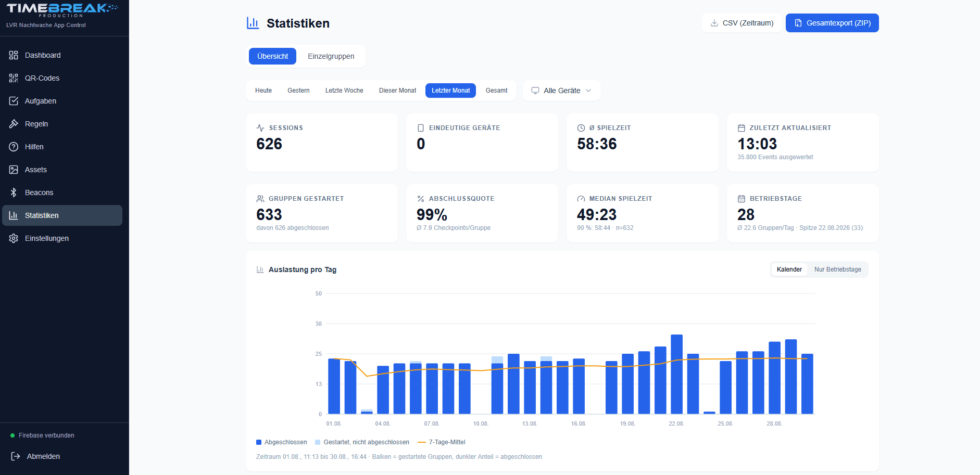Click the percent icon on Abschlussquote card
The width and height of the screenshot is (980, 475).
tap(421, 199)
